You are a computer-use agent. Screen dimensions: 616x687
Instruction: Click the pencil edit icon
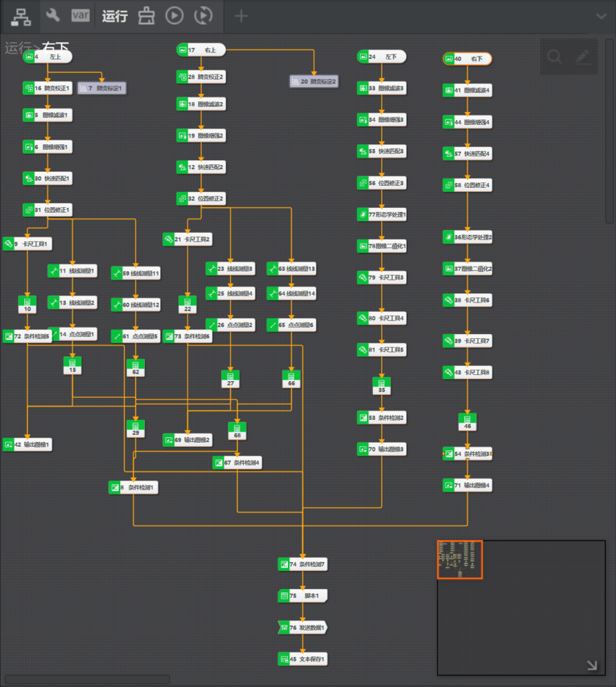582,56
